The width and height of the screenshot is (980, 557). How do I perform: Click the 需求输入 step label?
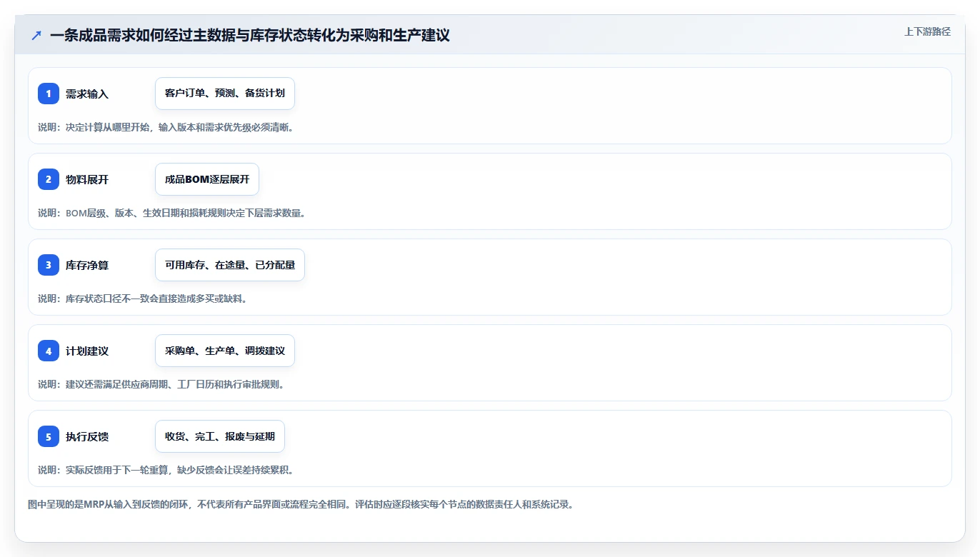click(87, 94)
